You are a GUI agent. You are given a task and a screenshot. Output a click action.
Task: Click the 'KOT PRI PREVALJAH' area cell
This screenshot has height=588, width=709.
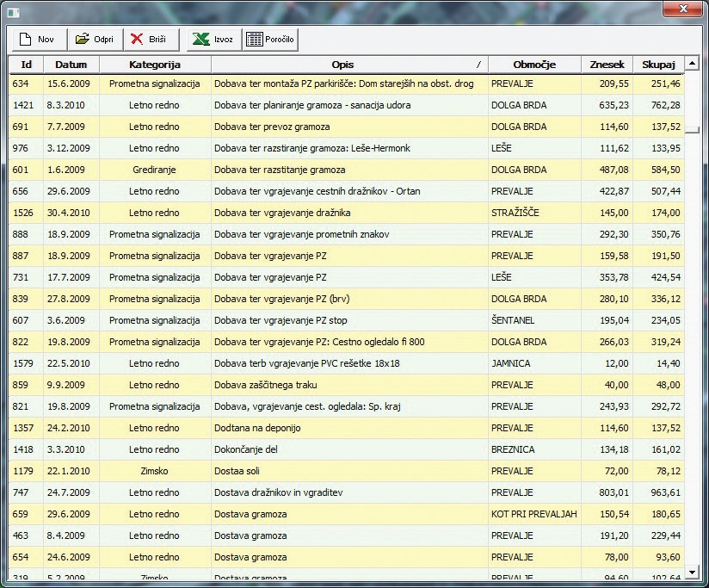(x=534, y=514)
